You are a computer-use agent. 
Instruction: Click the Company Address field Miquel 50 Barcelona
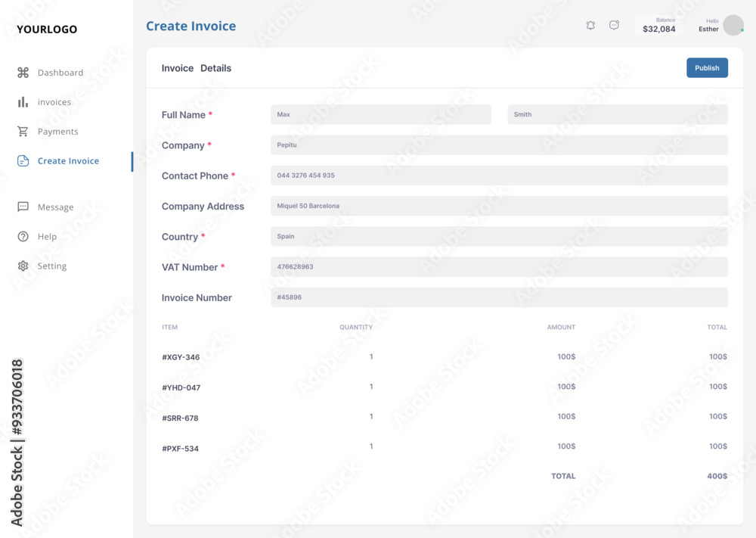click(x=499, y=206)
